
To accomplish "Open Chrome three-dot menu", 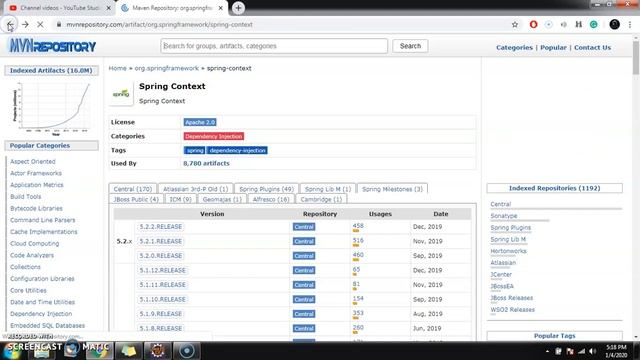I will click(x=630, y=24).
